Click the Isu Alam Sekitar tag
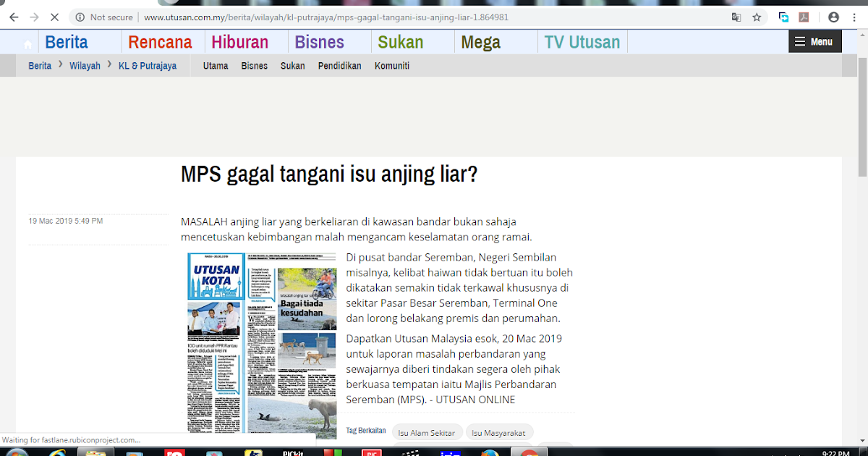Image resolution: width=868 pixels, height=456 pixels. coord(427,433)
